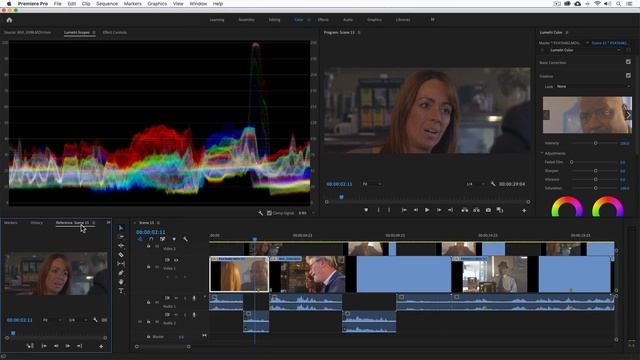The height and width of the screenshot is (360, 640).
Task: Open Reference Monitor button editor plus
Action: click(x=101, y=346)
